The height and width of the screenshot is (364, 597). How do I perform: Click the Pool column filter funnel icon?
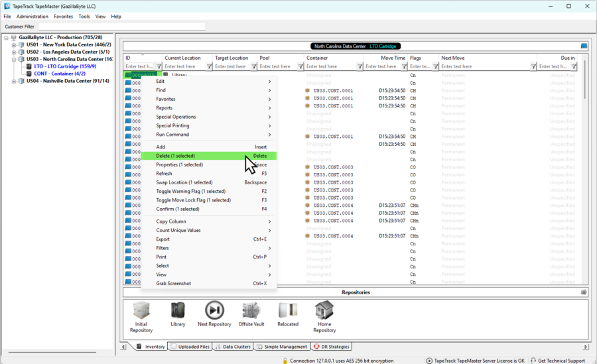pyautogui.click(x=300, y=66)
